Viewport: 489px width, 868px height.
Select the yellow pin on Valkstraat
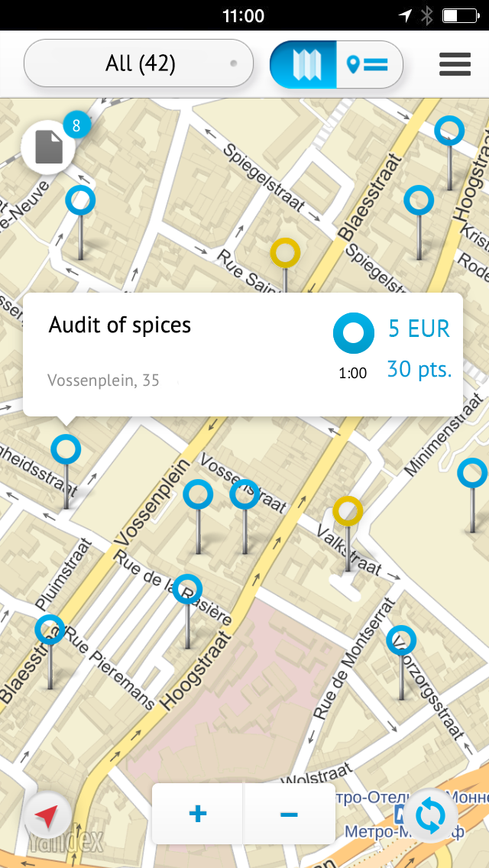coord(348,511)
